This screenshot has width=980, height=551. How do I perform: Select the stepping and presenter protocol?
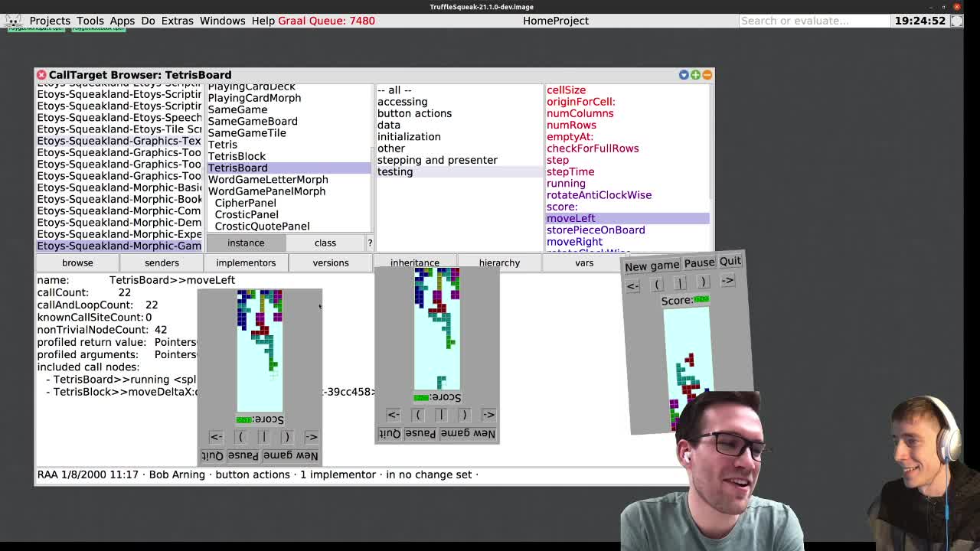tap(437, 160)
